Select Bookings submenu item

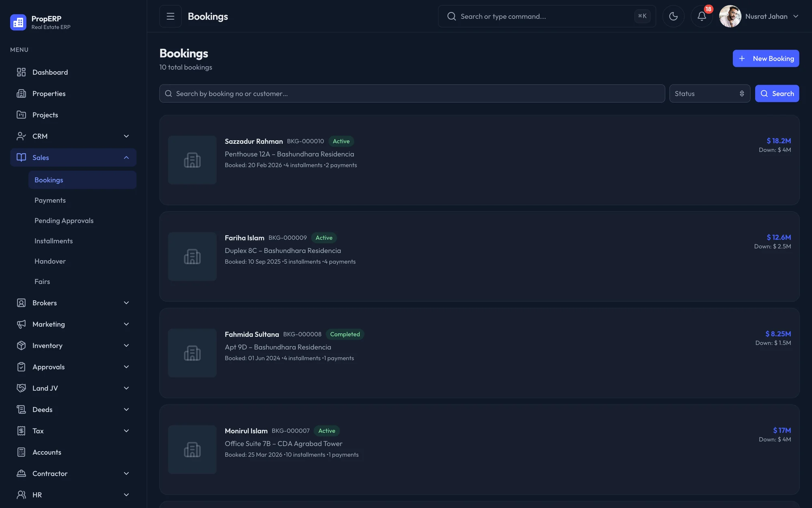click(82, 180)
